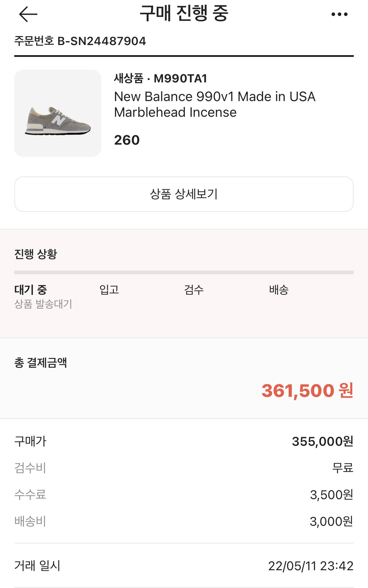
Task: Click the 진행 상황 progress bar
Action: click(x=184, y=272)
